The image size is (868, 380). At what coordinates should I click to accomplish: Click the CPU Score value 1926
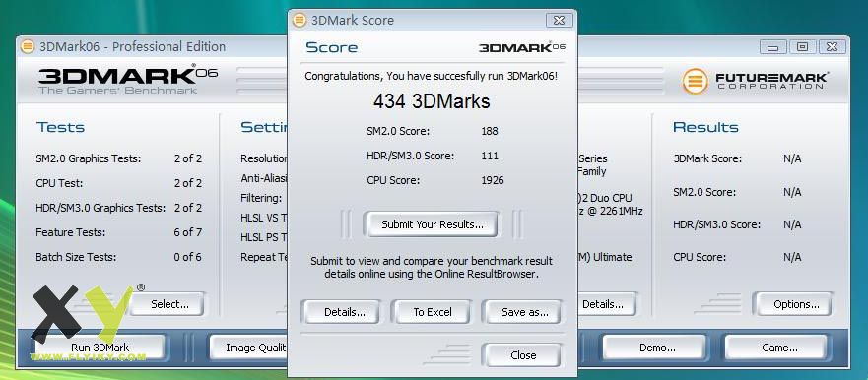[492, 180]
